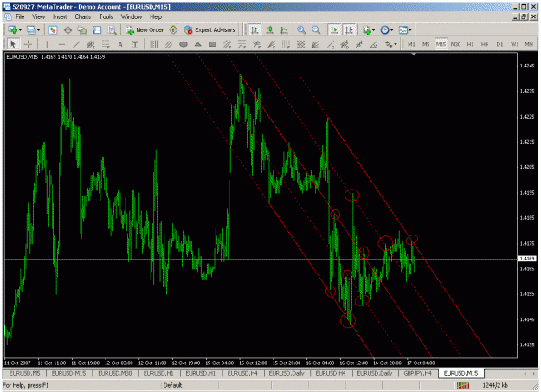The height and width of the screenshot is (392, 541).
Task: Draw a horizontal line tool
Action: pyautogui.click(x=61, y=44)
